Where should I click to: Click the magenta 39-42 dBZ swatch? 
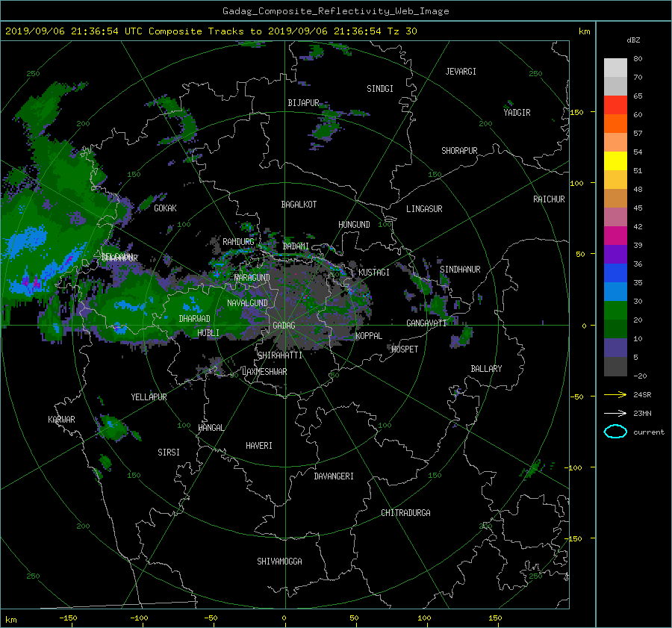click(615, 235)
